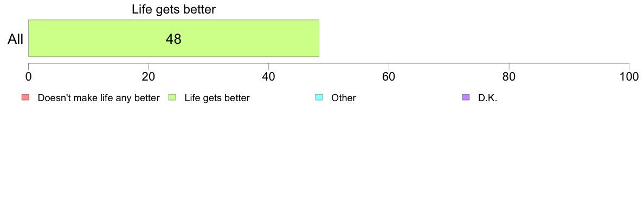The image size is (644, 199).
Task: Select the 'All' row label
Action: [x=16, y=39]
